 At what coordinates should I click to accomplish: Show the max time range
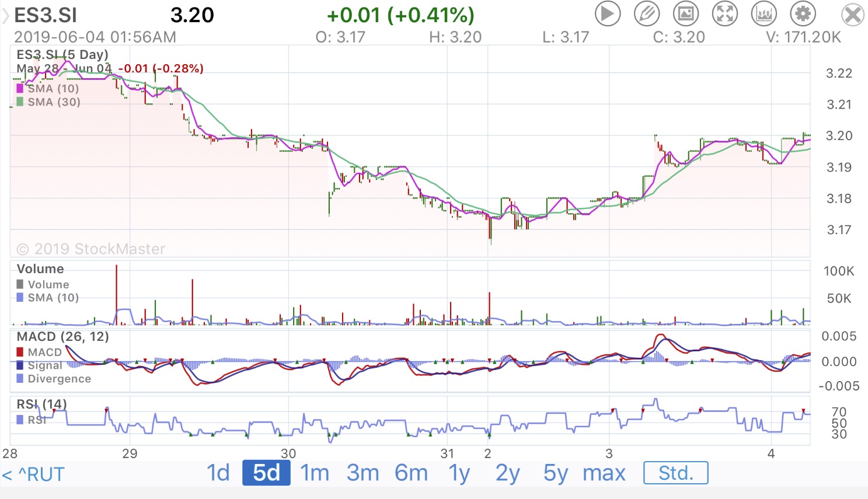click(x=604, y=473)
